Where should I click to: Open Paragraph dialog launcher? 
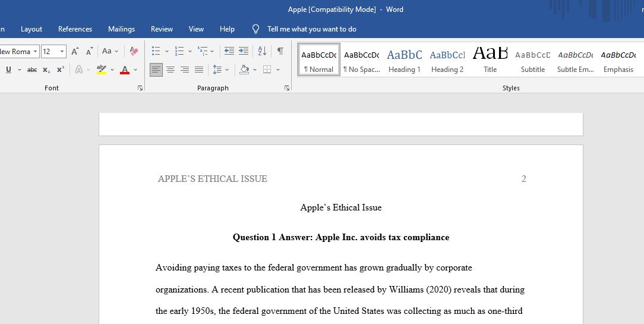point(287,88)
